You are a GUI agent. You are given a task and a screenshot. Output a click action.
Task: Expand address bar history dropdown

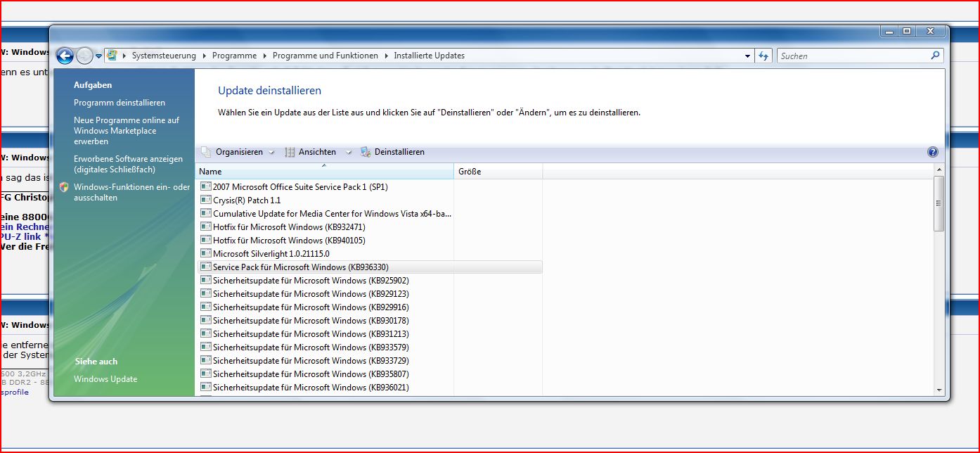pos(747,56)
